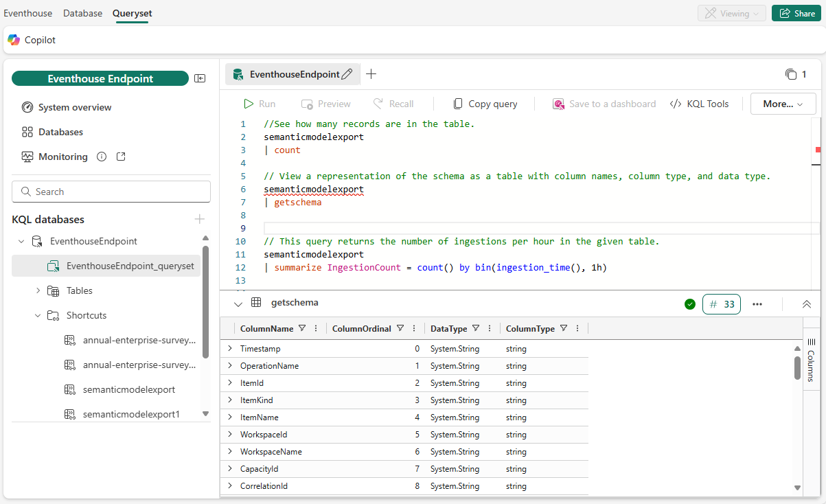Screen dimensions: 826x504
Task: Switch to the Eventhouse tab
Action: point(28,13)
